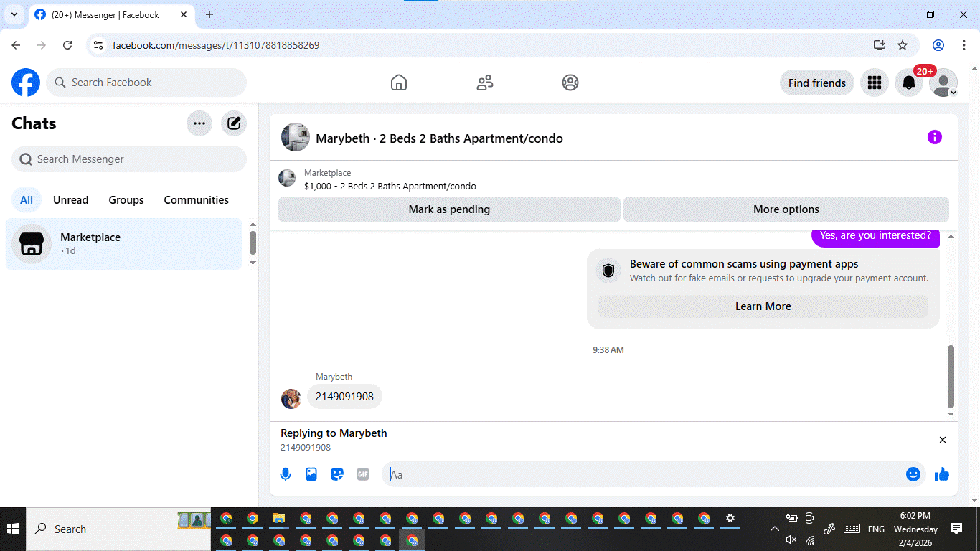Click the install app icon in address bar
The image size is (980, 551).
pos(879,45)
